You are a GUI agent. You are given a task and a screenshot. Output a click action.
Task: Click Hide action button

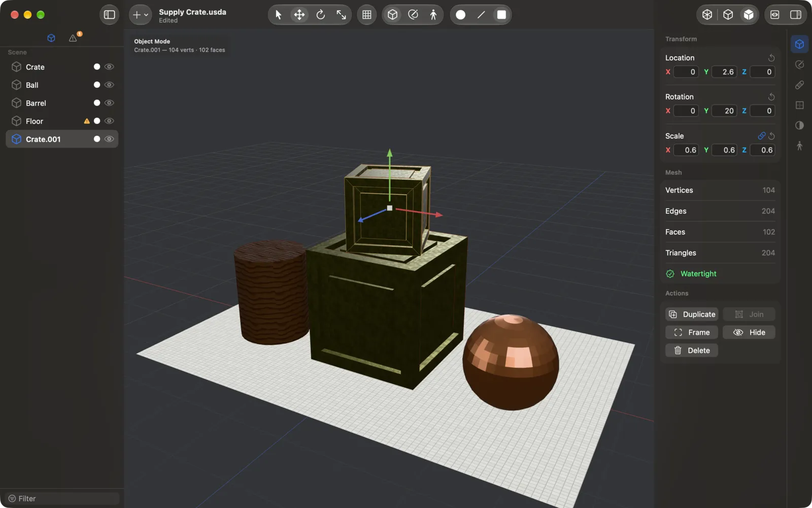[x=749, y=332]
